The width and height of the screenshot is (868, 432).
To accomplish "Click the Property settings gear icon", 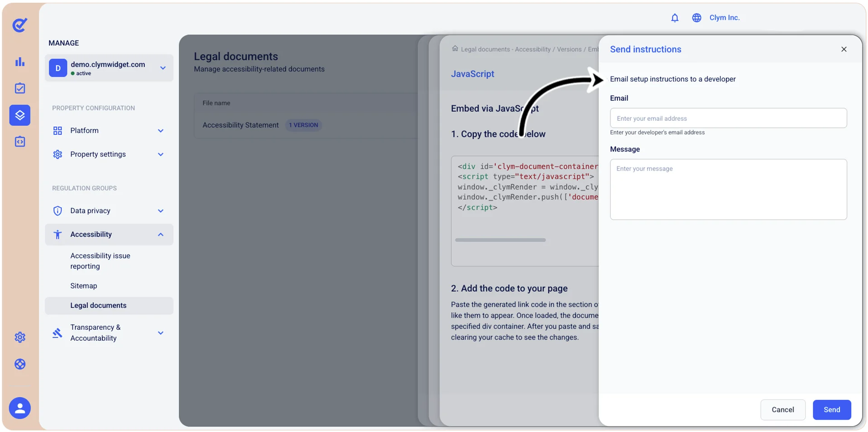I will point(58,154).
